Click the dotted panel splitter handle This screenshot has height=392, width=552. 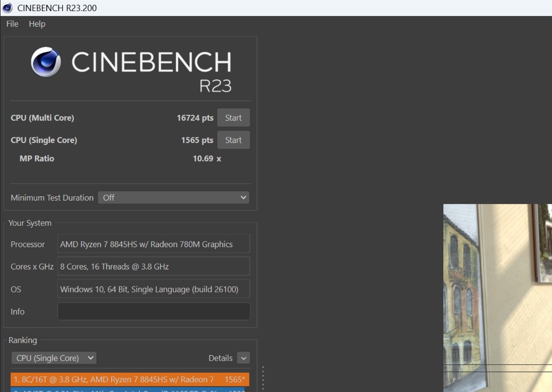[x=263, y=378]
